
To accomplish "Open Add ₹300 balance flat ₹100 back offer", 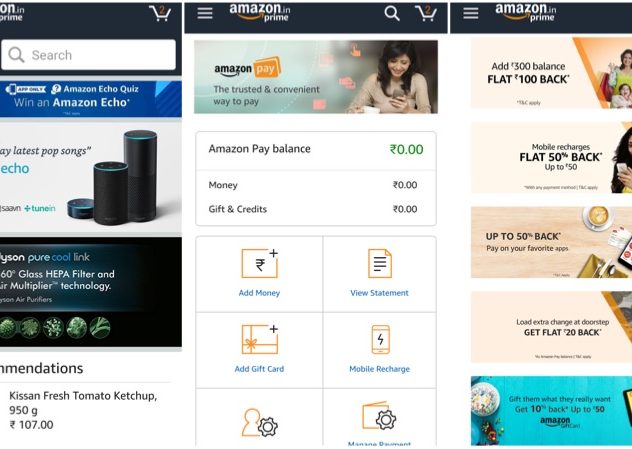I will click(551, 73).
